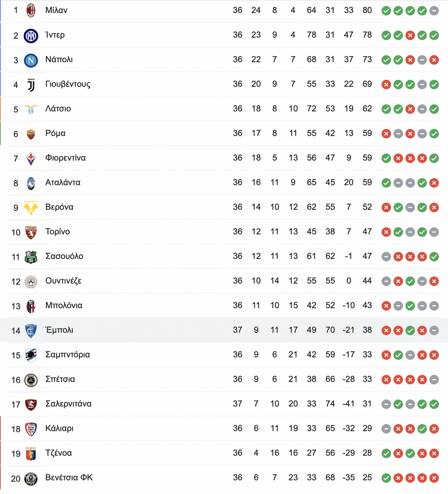
Task: Select the highlighted Έμπολι row
Action: [224, 330]
